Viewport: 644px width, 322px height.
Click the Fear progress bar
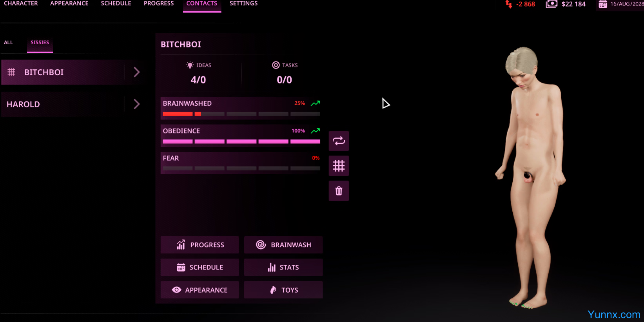click(241, 168)
